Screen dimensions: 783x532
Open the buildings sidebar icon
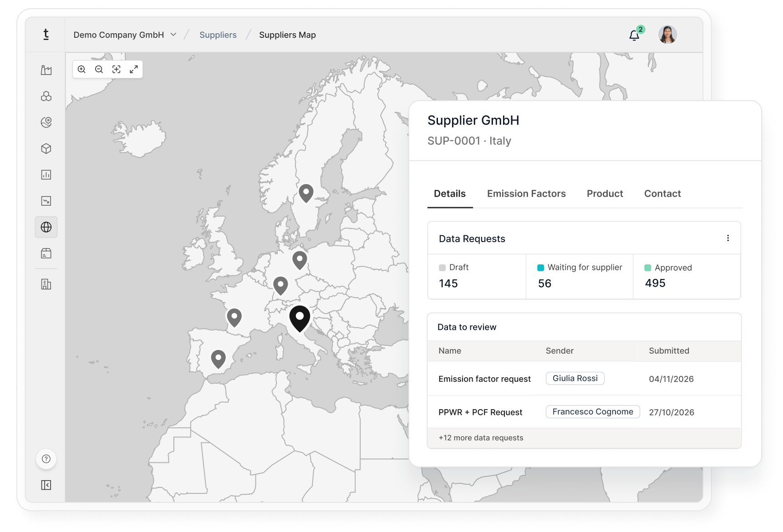click(x=46, y=284)
